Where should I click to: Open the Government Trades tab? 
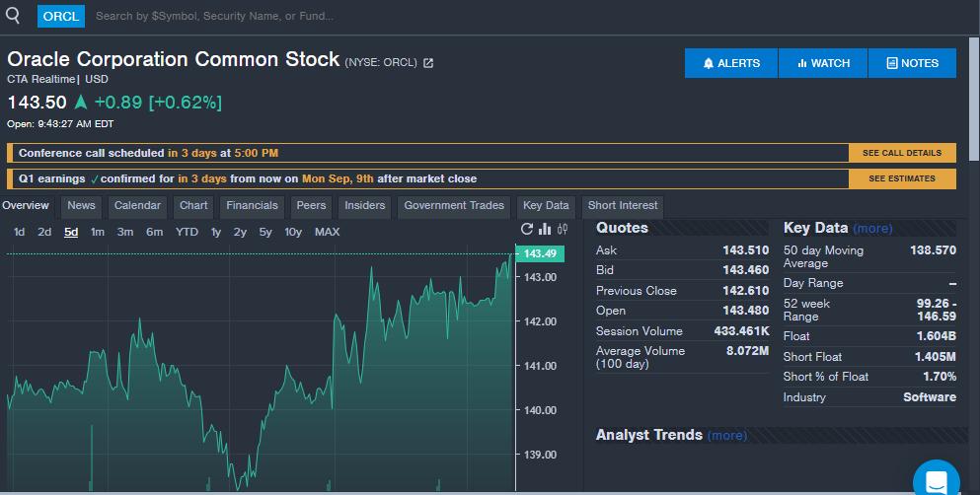(454, 205)
